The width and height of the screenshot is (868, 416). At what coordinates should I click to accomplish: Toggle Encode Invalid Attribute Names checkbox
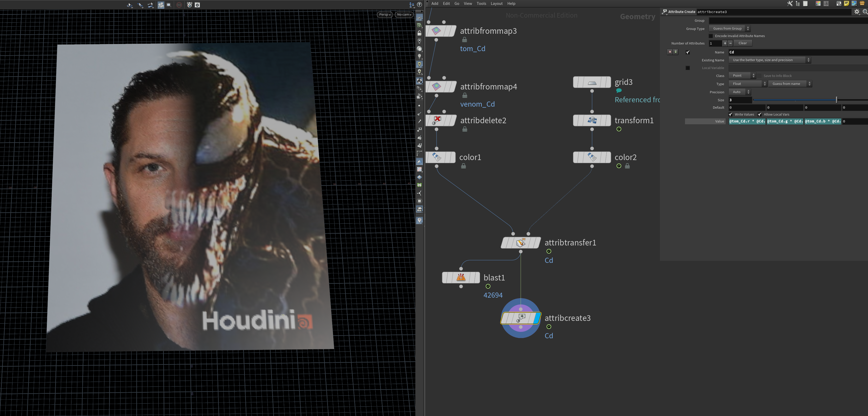point(711,36)
